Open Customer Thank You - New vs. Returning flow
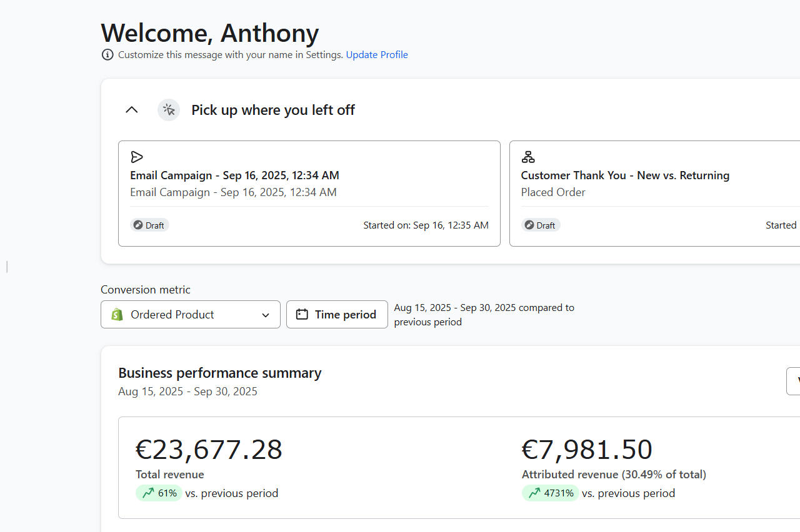The height and width of the screenshot is (532, 800). click(625, 175)
